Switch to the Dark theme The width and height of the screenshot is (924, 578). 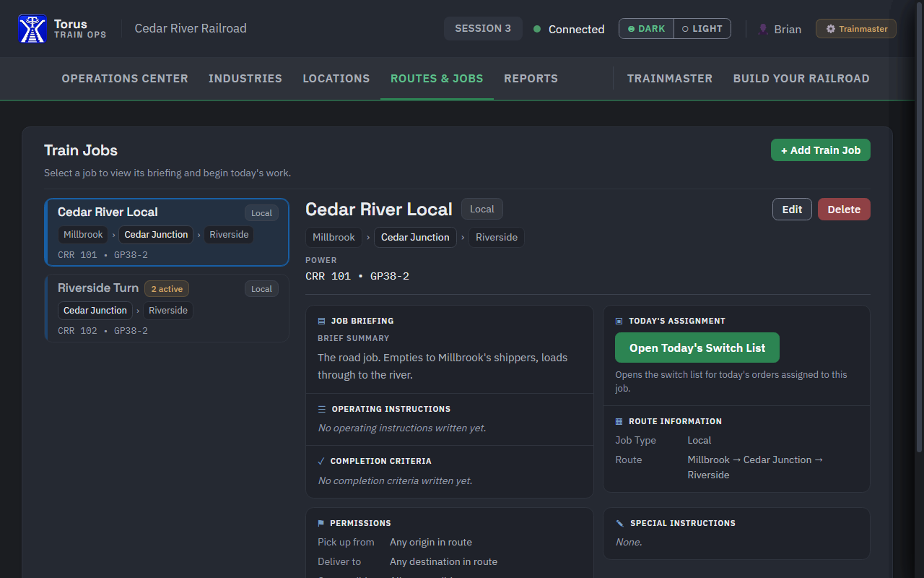point(647,29)
